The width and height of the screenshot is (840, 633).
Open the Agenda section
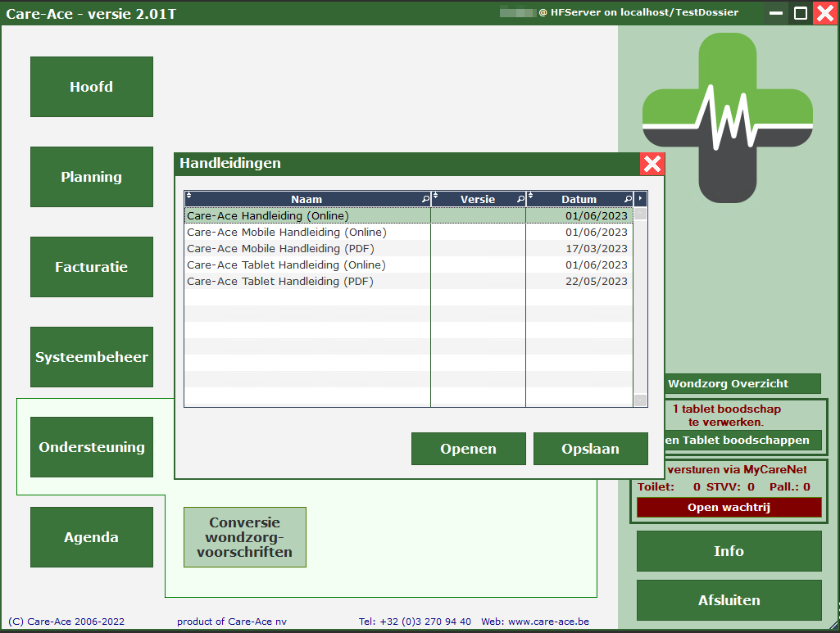pos(92,537)
